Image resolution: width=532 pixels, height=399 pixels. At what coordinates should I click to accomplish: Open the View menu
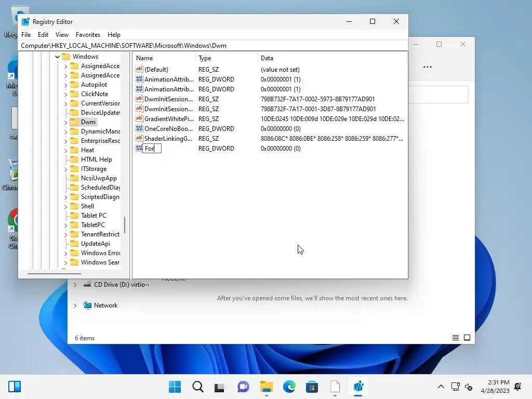[x=62, y=35]
